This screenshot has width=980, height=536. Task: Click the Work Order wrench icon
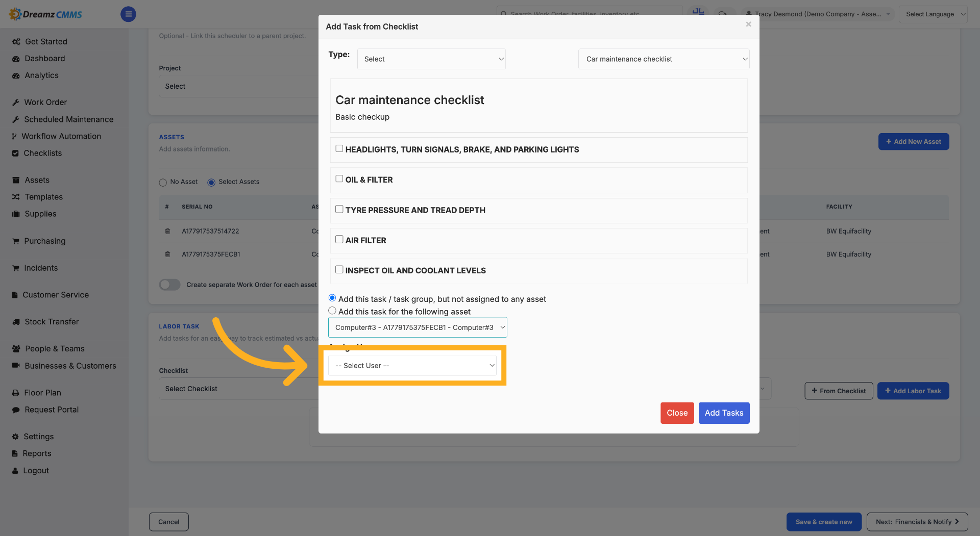(x=16, y=103)
